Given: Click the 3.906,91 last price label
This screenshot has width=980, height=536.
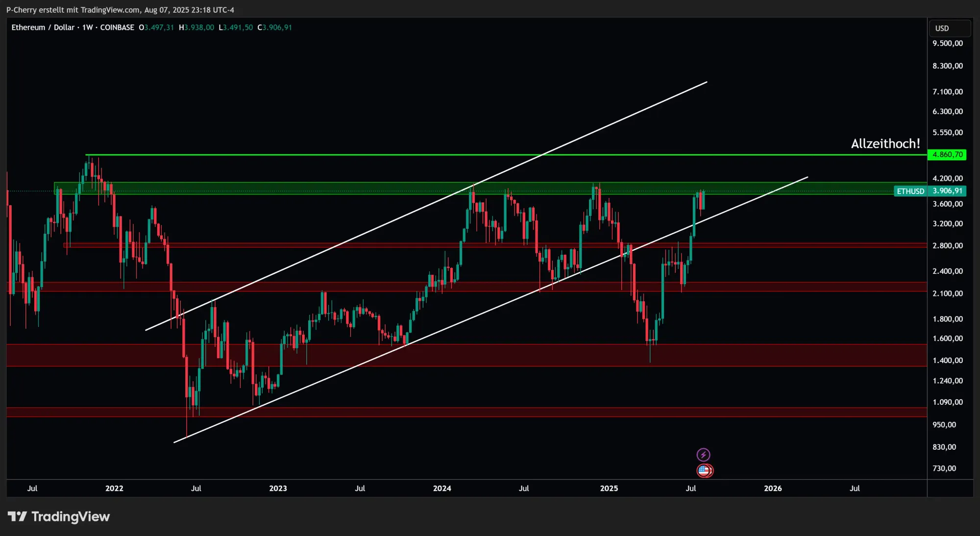Looking at the screenshot, I should pos(947,191).
